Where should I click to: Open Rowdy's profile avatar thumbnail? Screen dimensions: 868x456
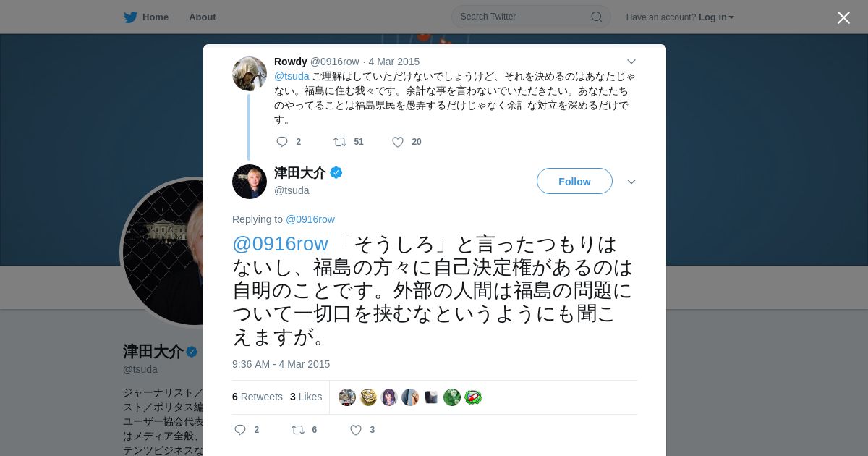click(x=250, y=74)
